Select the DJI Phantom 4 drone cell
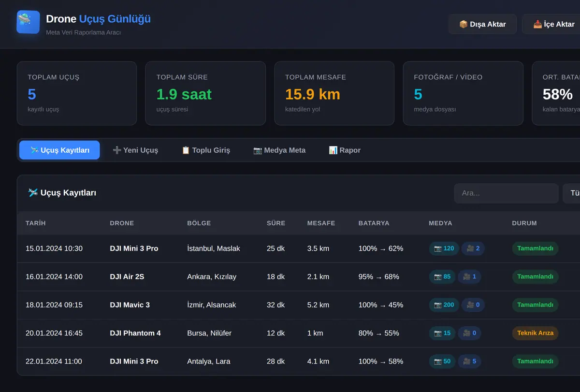 [135, 333]
